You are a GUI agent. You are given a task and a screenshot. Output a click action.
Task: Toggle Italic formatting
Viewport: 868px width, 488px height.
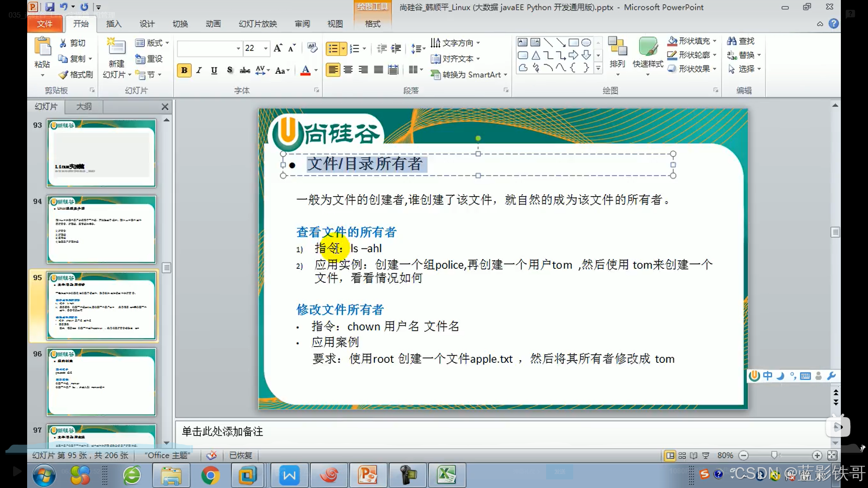click(x=199, y=70)
